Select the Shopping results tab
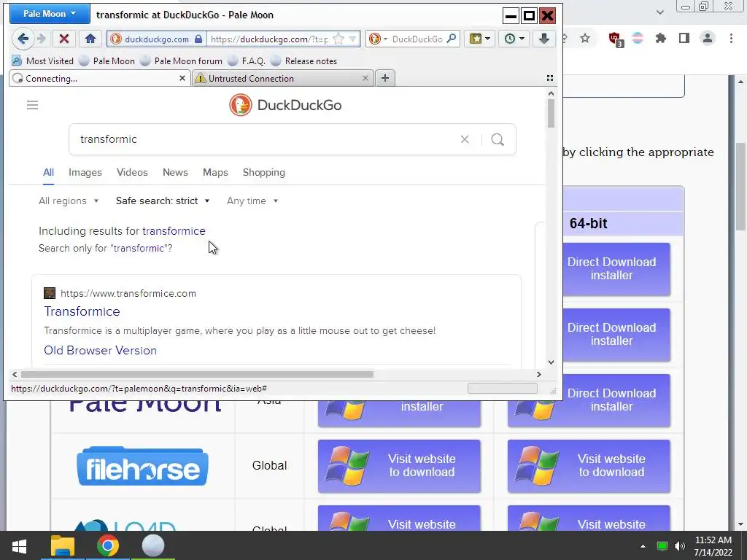This screenshot has width=747, height=560. (x=264, y=172)
